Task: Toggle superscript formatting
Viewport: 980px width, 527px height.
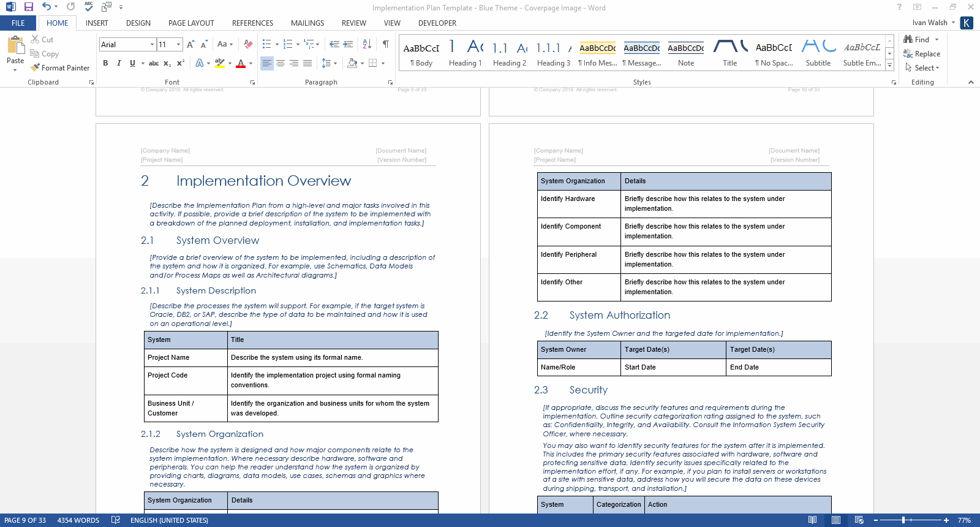Action: (181, 63)
